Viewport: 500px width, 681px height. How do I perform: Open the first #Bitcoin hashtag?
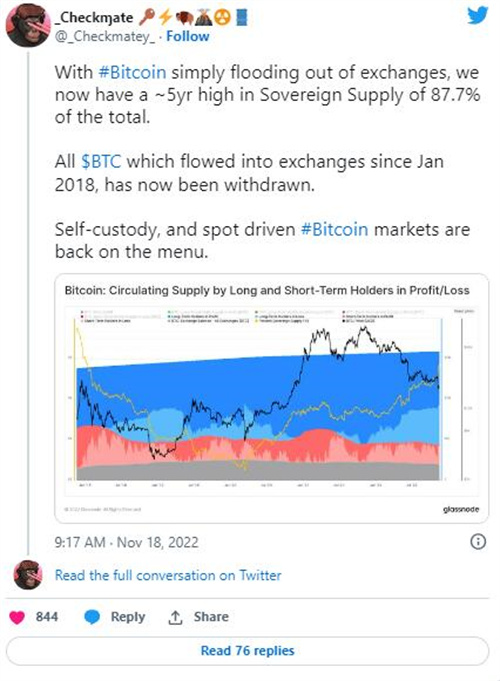(132, 72)
